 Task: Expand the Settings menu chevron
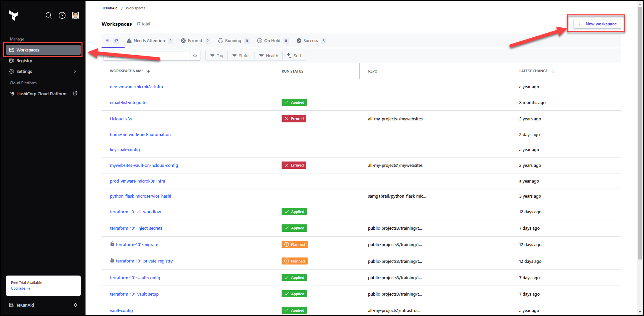click(75, 71)
